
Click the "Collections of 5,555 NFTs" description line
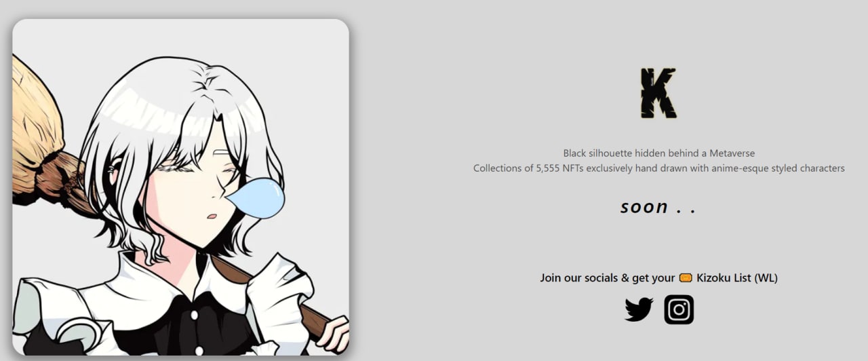point(659,168)
